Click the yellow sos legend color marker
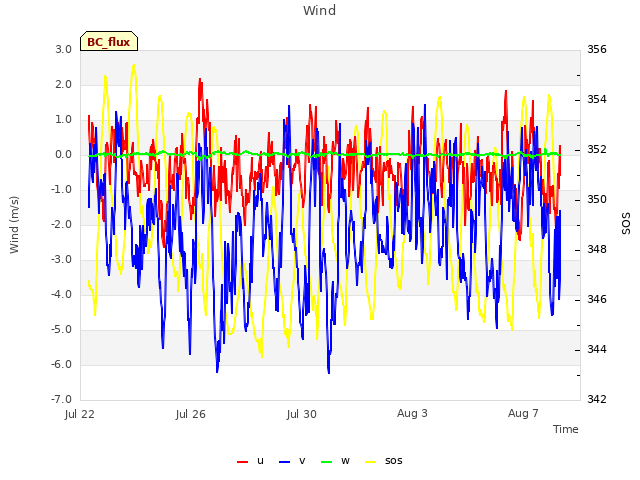This screenshot has width=640, height=480. tap(370, 462)
